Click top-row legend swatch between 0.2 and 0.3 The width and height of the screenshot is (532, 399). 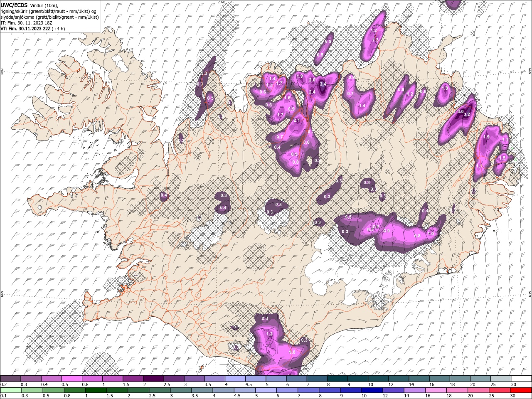(x=10, y=379)
